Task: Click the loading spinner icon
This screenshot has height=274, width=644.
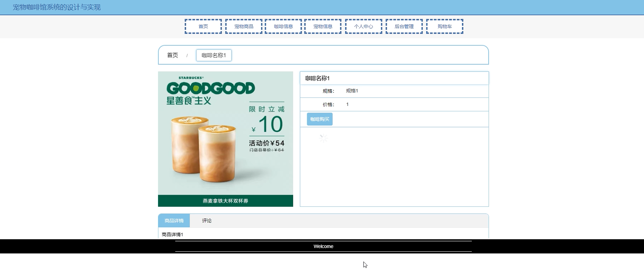Action: [x=324, y=138]
